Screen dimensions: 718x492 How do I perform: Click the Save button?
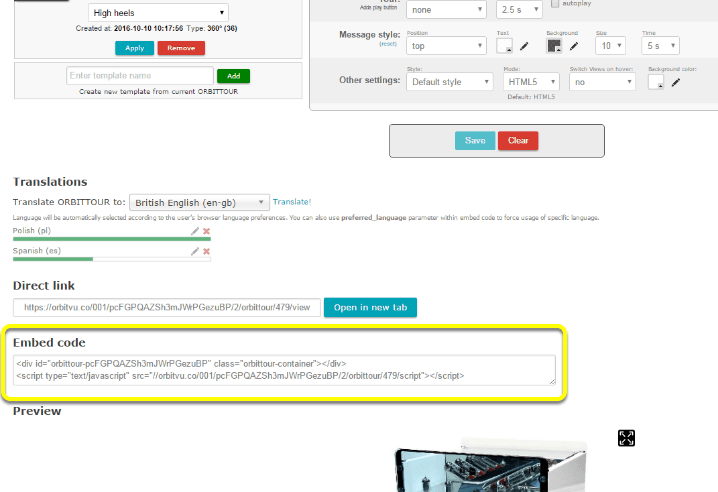[x=475, y=141]
